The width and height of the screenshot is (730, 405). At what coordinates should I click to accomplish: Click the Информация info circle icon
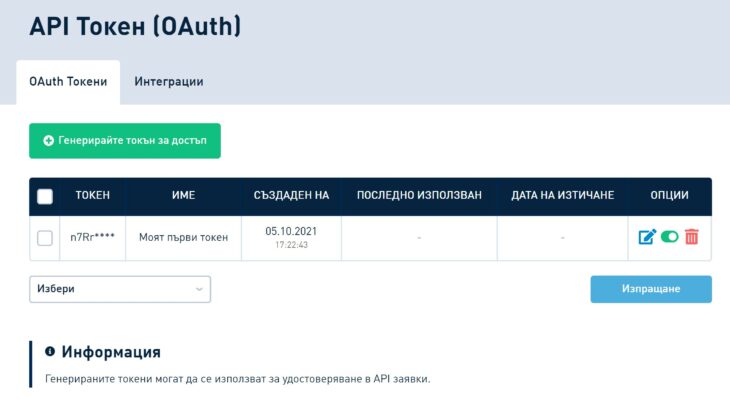coord(50,351)
